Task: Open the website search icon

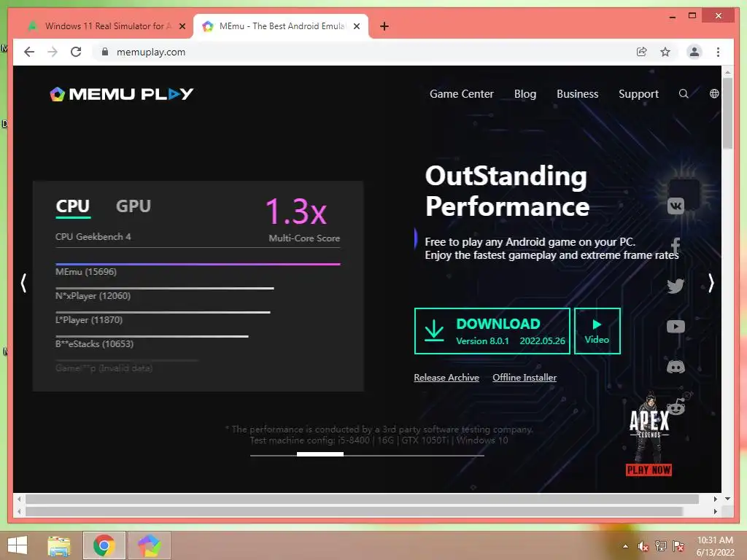Action: [683, 94]
